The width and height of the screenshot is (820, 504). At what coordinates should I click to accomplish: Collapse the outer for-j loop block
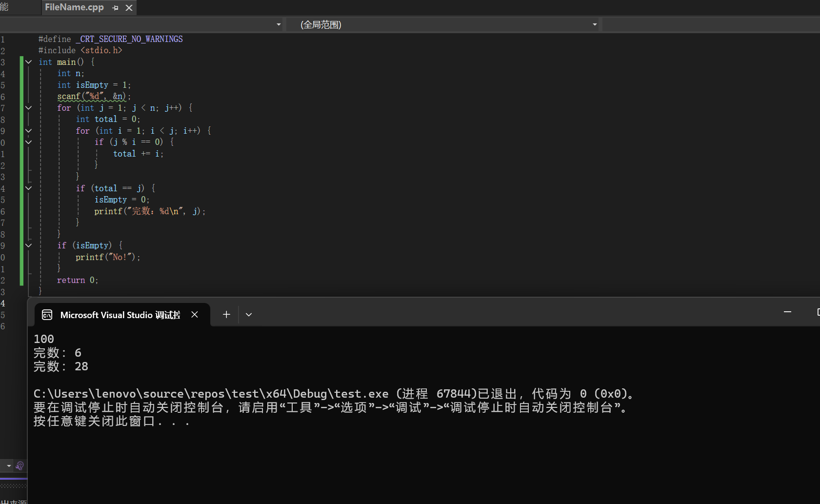coord(28,108)
